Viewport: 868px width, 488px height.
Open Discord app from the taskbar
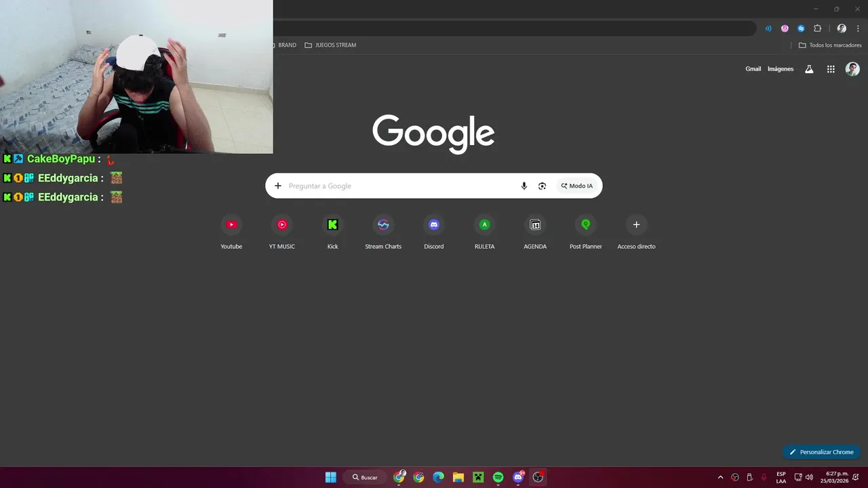[x=519, y=477]
